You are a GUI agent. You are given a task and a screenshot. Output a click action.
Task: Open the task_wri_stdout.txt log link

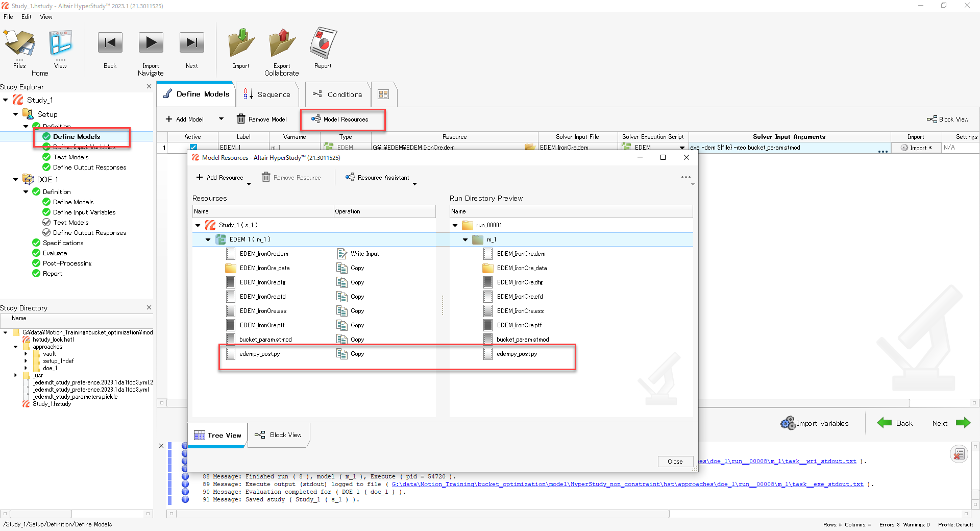click(x=777, y=461)
